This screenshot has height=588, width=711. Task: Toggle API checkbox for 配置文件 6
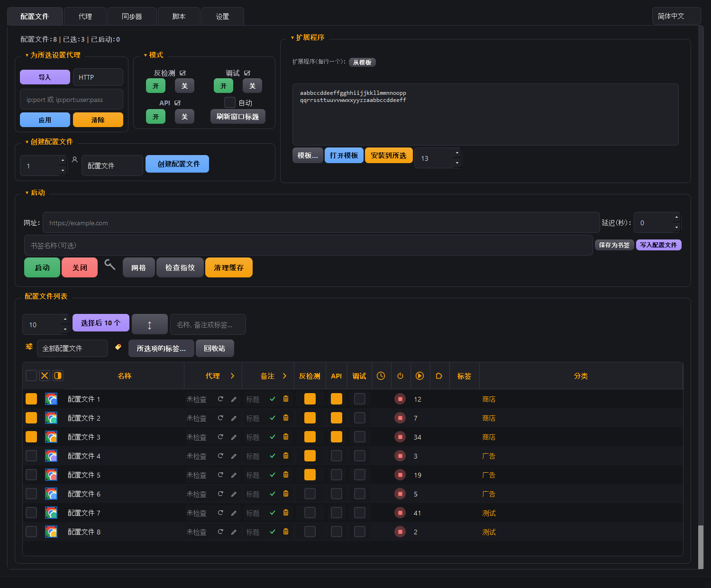(337, 494)
